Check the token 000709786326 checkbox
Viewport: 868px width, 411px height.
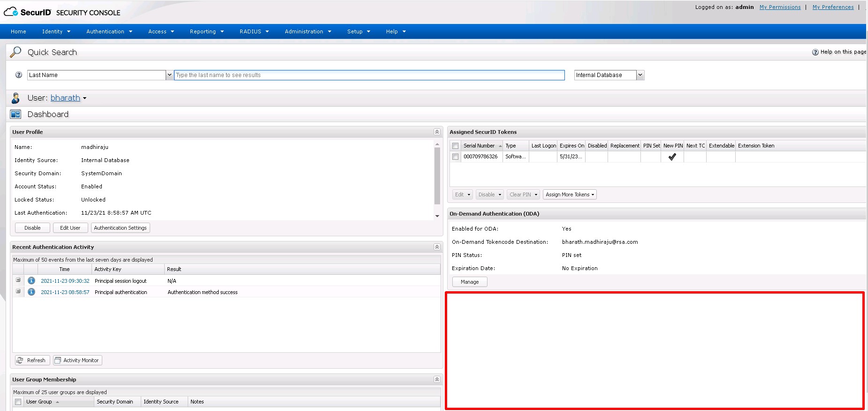coord(455,157)
